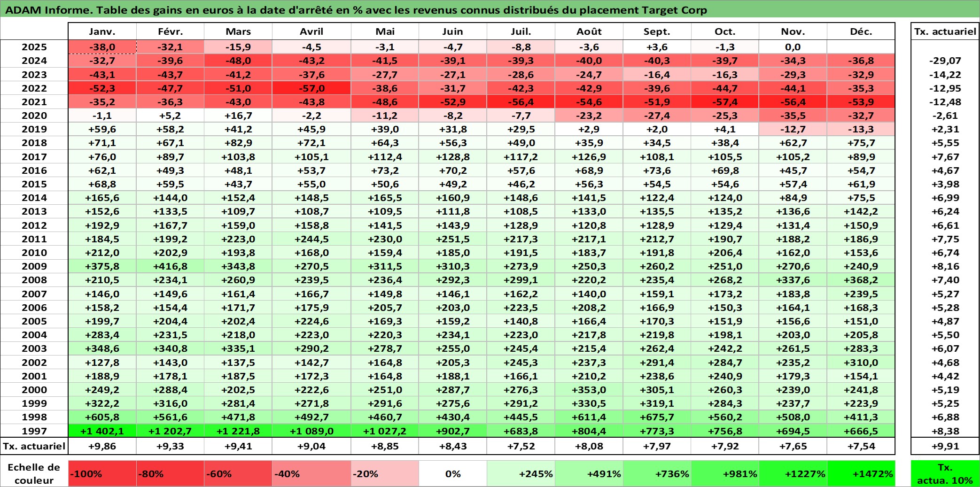Click the -12,7 cell for November 2019
Screen dimensions: 980x487
(793, 129)
